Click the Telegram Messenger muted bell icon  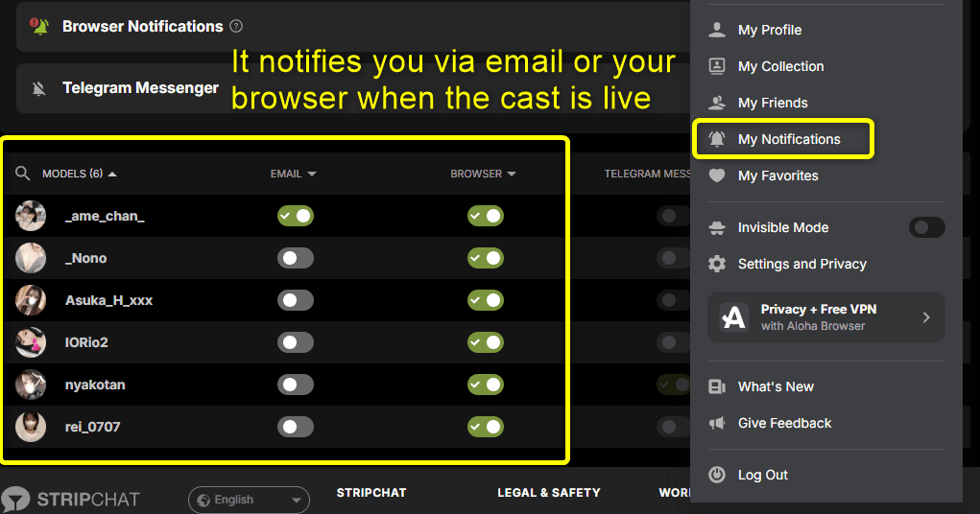39,88
